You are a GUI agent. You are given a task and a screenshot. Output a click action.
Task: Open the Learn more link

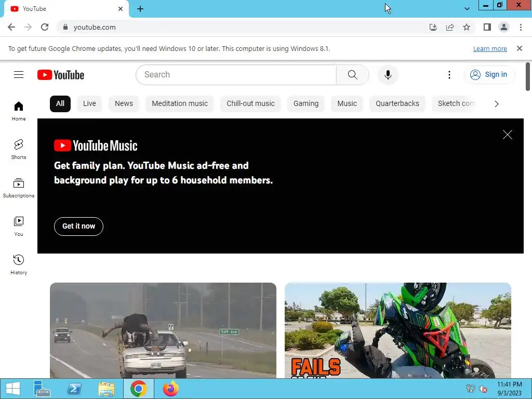pyautogui.click(x=490, y=48)
